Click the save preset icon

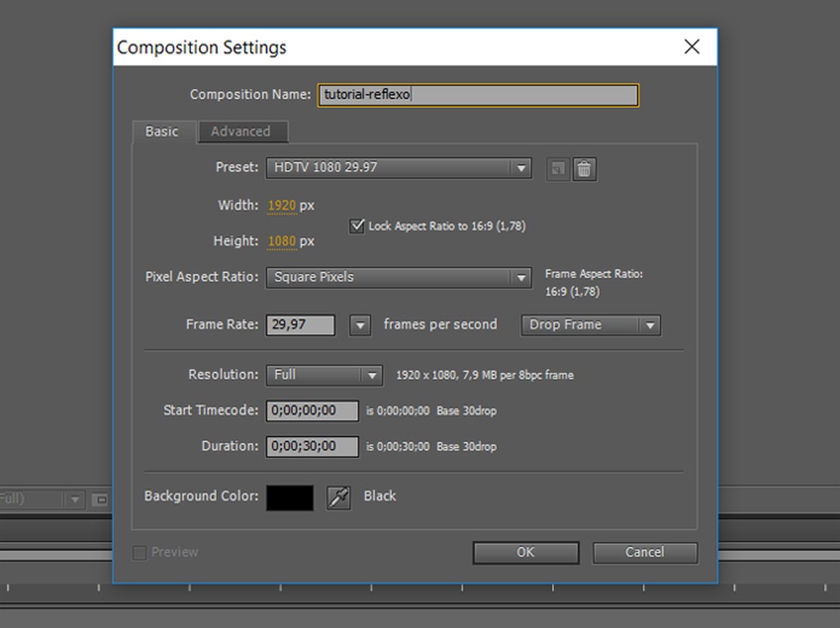click(x=557, y=169)
